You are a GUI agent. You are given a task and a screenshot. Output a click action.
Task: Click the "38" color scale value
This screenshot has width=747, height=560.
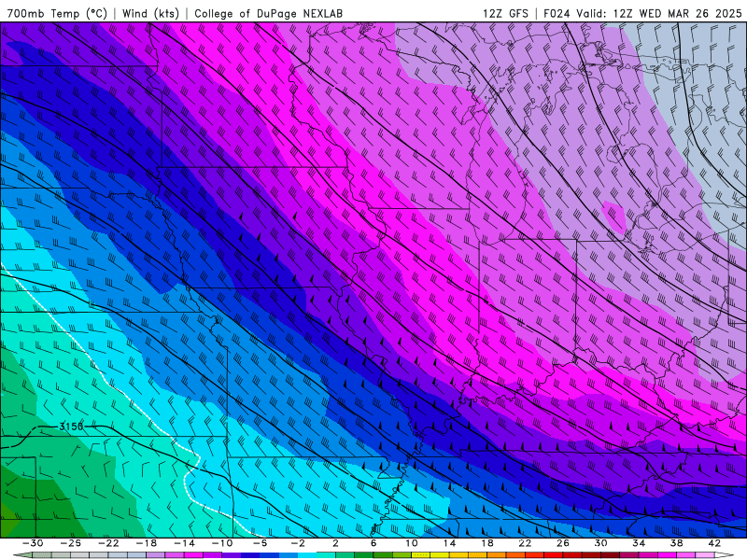676,543
